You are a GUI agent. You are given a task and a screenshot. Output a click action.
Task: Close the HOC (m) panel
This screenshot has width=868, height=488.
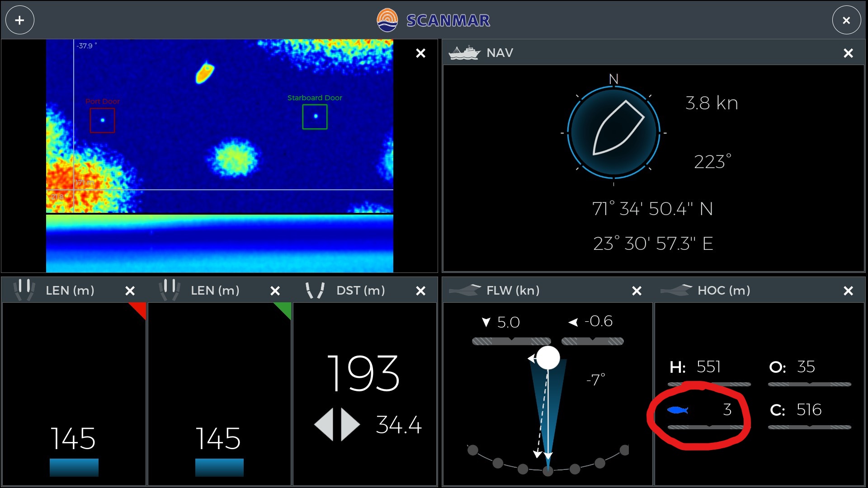pos(848,291)
